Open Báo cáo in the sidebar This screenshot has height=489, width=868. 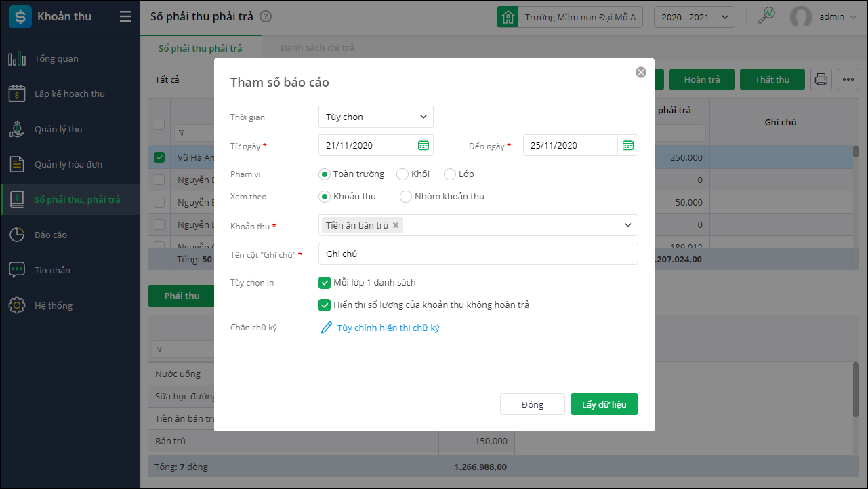coord(51,235)
